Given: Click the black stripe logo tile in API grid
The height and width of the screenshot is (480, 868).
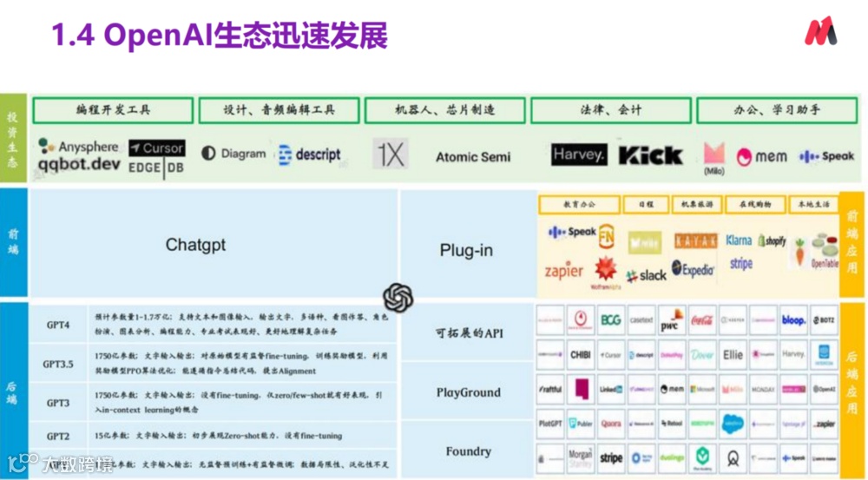Looking at the screenshot, I should (610, 458).
